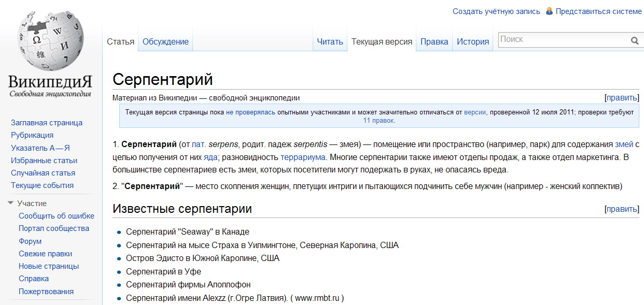Screen dimensions: 644x305
Task: Open Случайная статья from sidebar
Action: [43, 173]
